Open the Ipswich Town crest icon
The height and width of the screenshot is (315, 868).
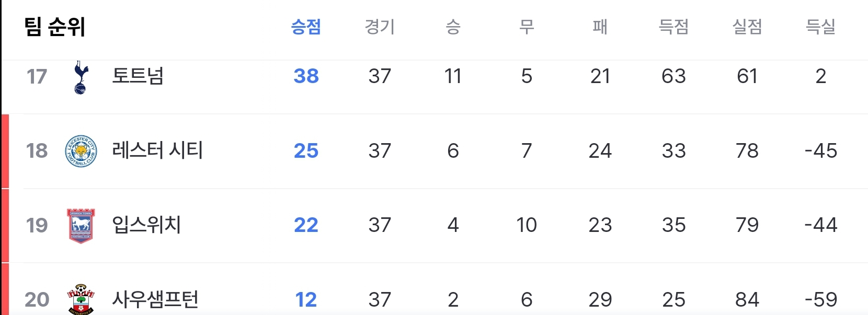coord(81,226)
